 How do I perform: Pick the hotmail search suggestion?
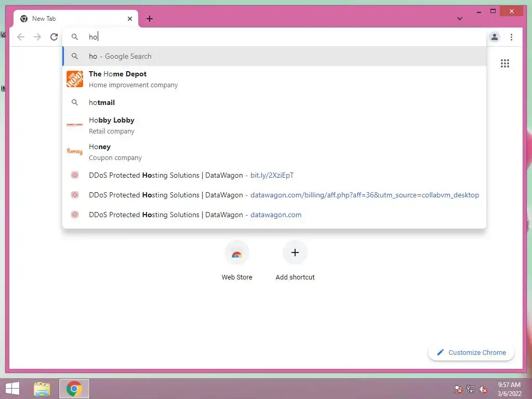(x=274, y=102)
